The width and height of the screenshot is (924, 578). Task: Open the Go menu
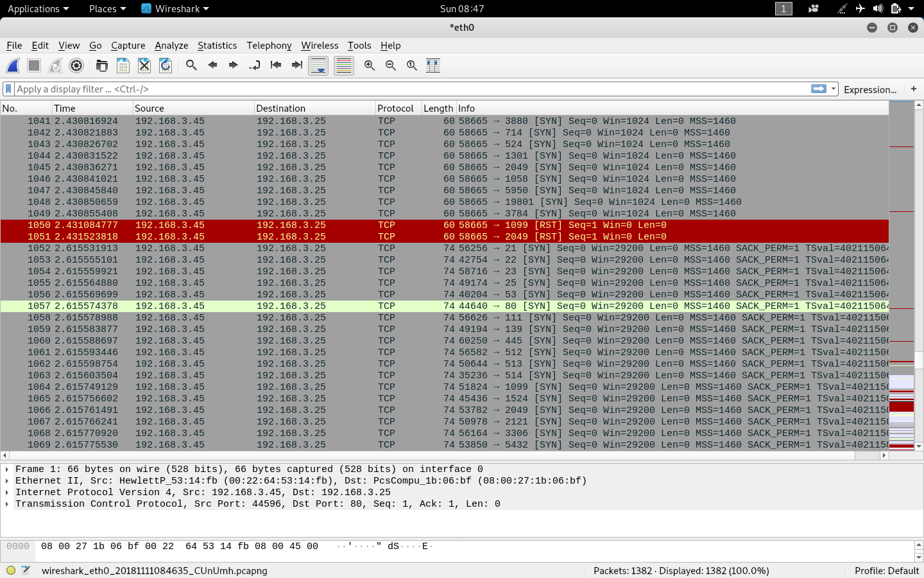point(95,46)
